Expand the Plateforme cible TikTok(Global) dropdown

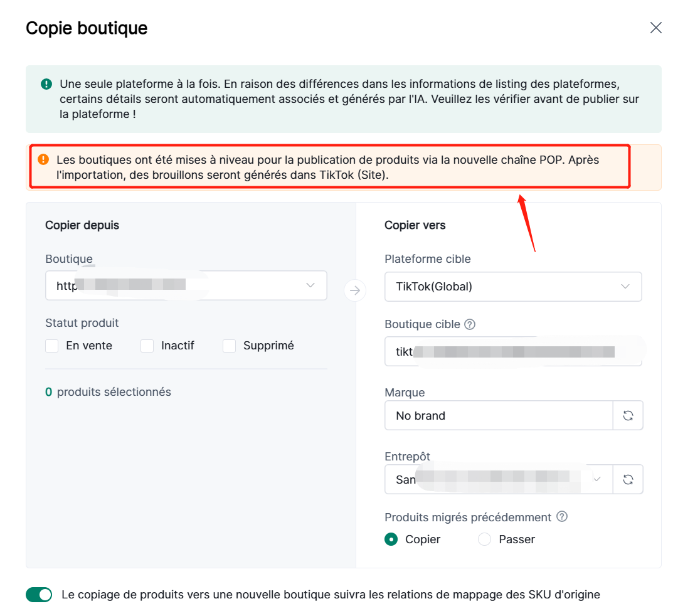point(512,287)
